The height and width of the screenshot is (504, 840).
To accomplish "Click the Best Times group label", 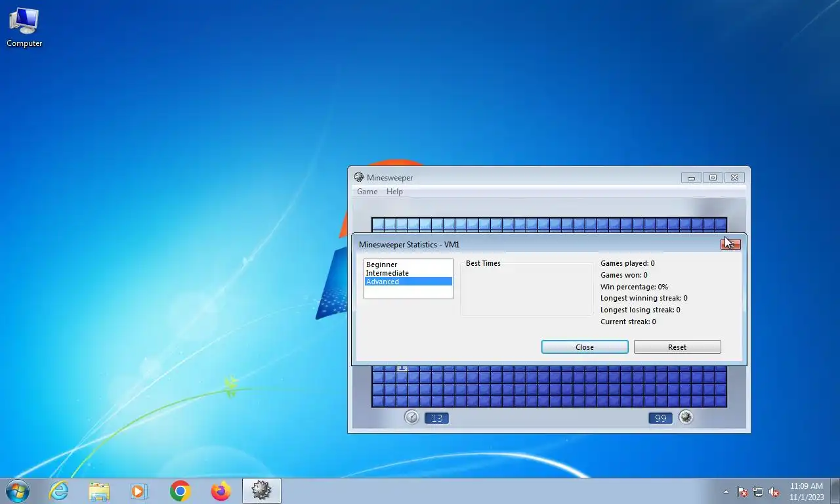I will [483, 263].
